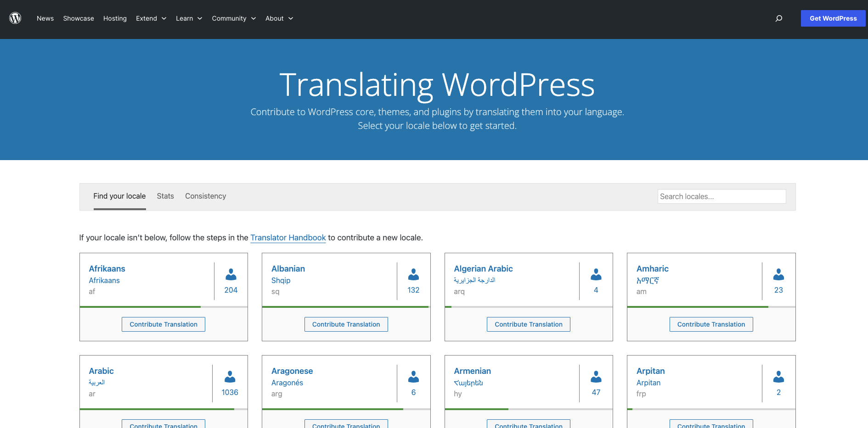Click the Aragonés native name text

[x=287, y=383]
